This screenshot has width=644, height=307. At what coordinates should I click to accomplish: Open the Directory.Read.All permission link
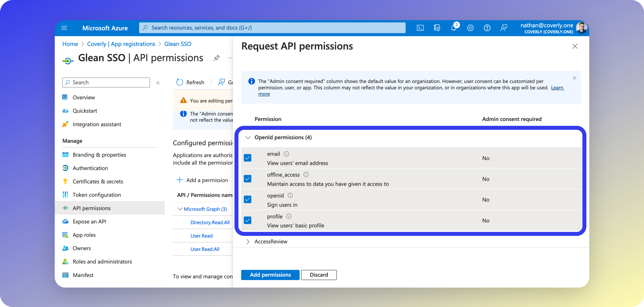click(x=210, y=222)
